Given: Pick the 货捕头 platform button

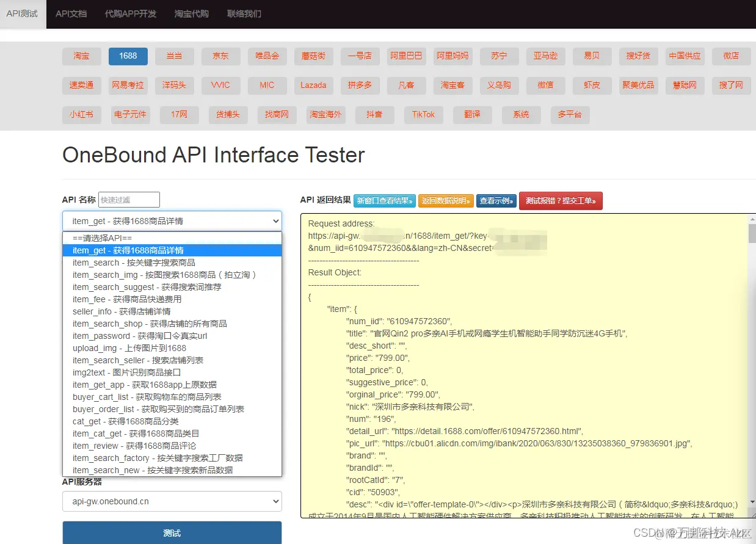Looking at the screenshot, I should [228, 114].
